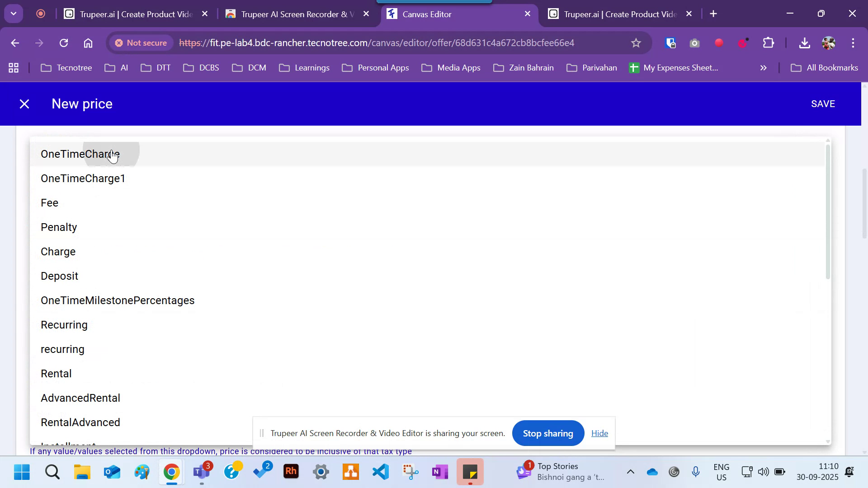
Task: Open Adobe RoboHelp from the taskbar
Action: (291, 472)
